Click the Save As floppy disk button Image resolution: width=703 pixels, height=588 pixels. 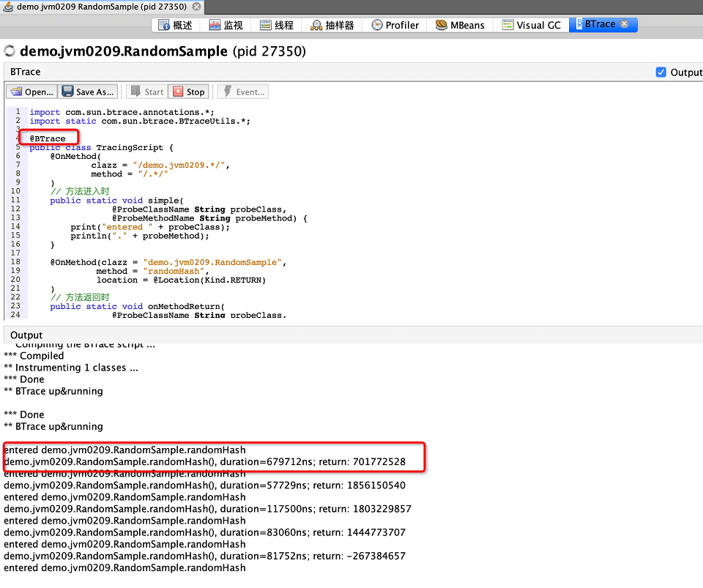click(x=88, y=92)
